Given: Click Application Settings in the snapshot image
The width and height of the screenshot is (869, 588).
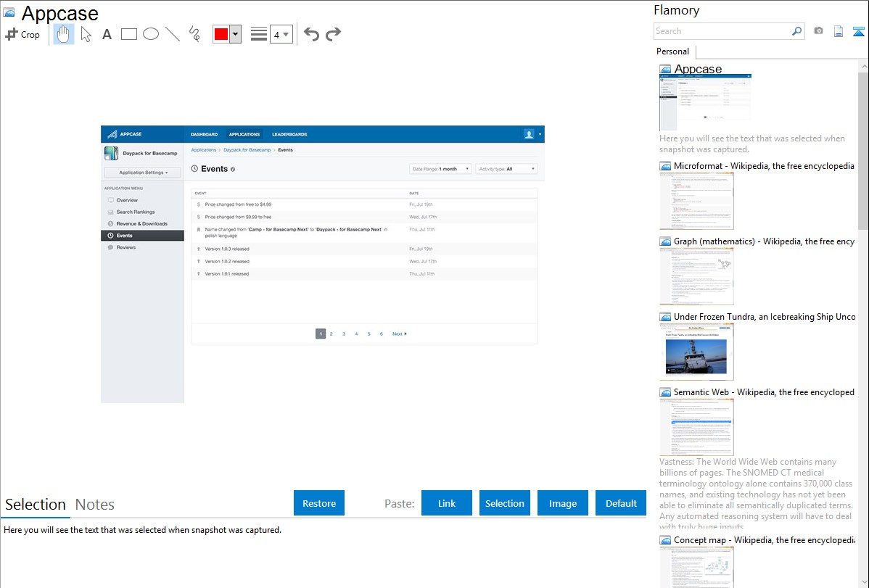Looking at the screenshot, I should click(x=142, y=173).
